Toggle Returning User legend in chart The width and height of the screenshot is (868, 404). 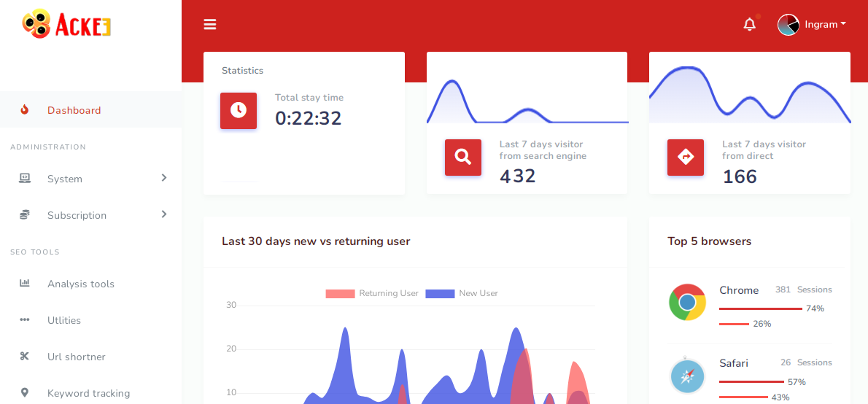pyautogui.click(x=372, y=293)
